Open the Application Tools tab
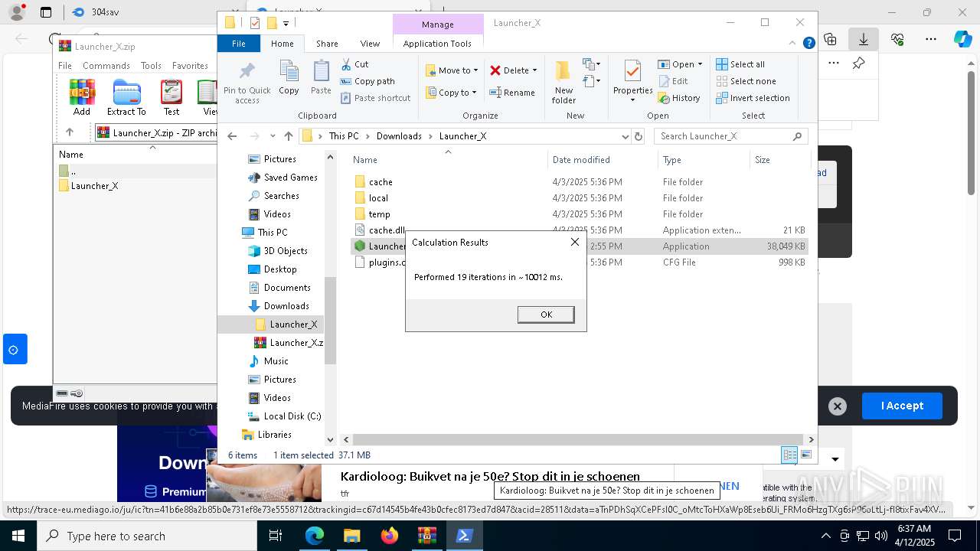 point(437,44)
